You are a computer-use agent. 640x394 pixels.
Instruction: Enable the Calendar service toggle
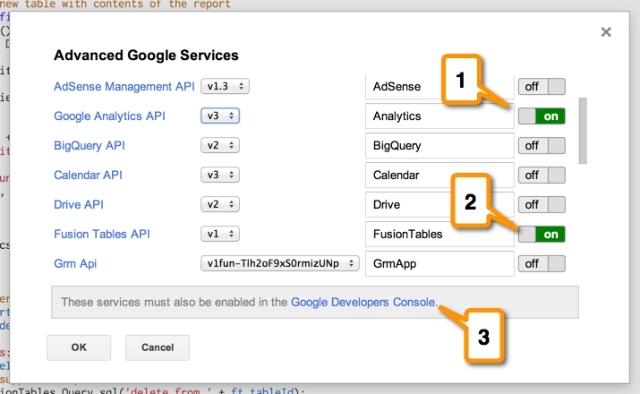pos(542,175)
